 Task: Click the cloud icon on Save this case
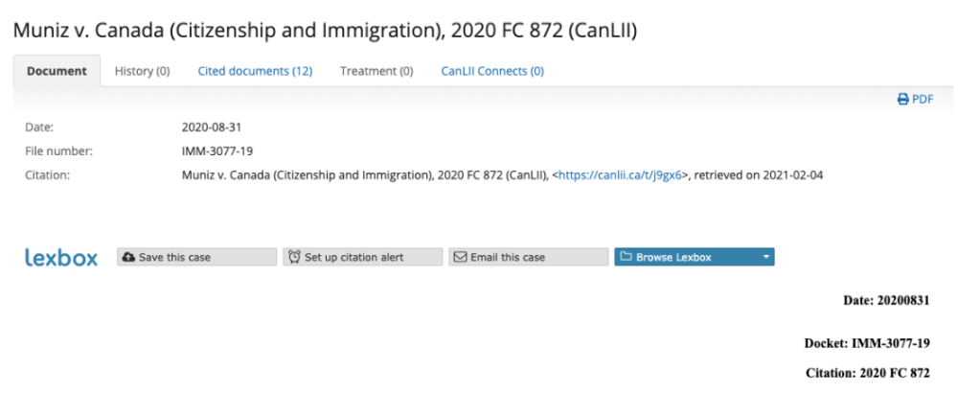(128, 257)
